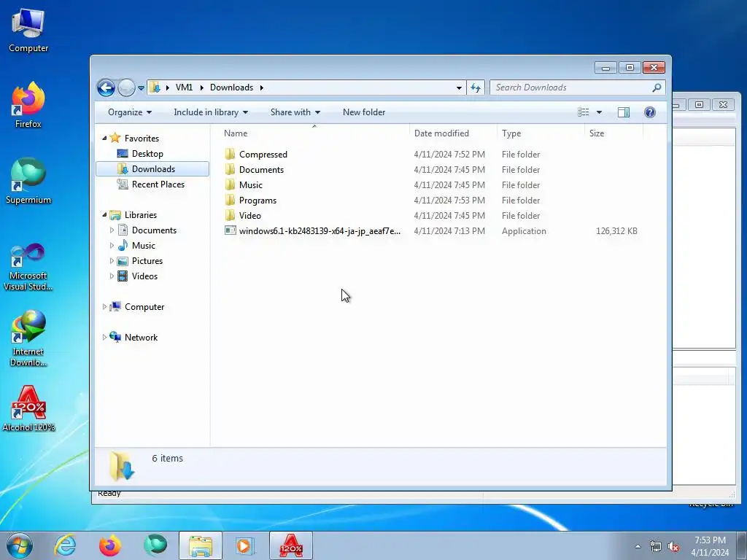Select Downloads in the navigation pane
747x560 pixels.
pyautogui.click(x=152, y=169)
